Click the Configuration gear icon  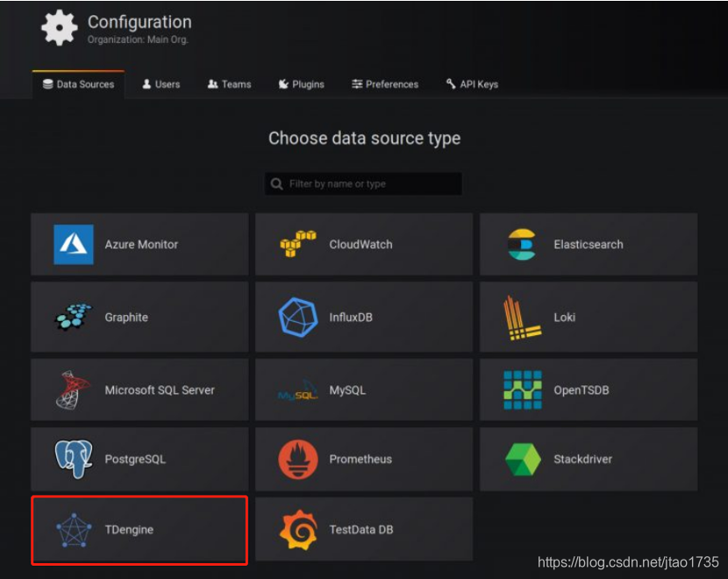(60, 28)
